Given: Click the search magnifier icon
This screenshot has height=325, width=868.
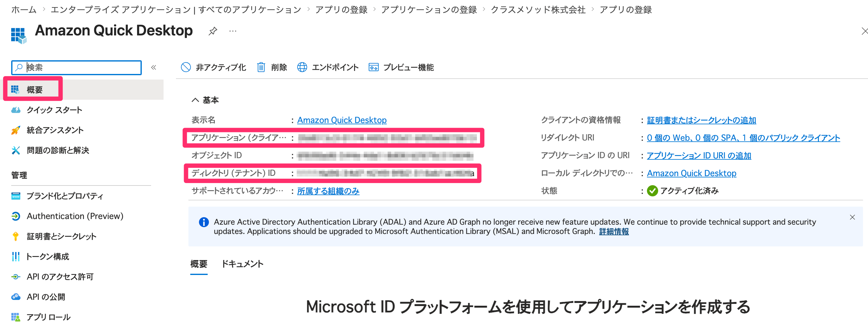Looking at the screenshot, I should pos(19,67).
